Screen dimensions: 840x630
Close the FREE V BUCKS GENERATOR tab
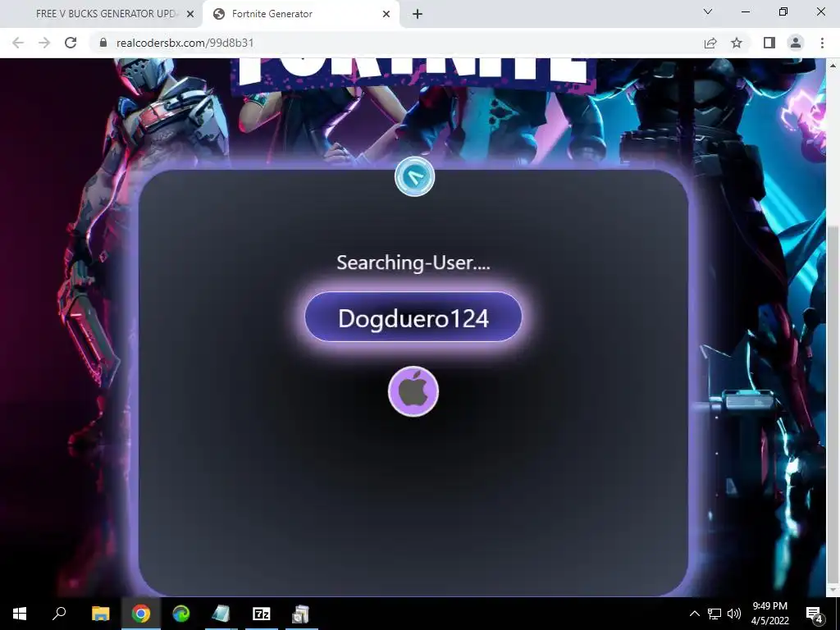point(190,14)
